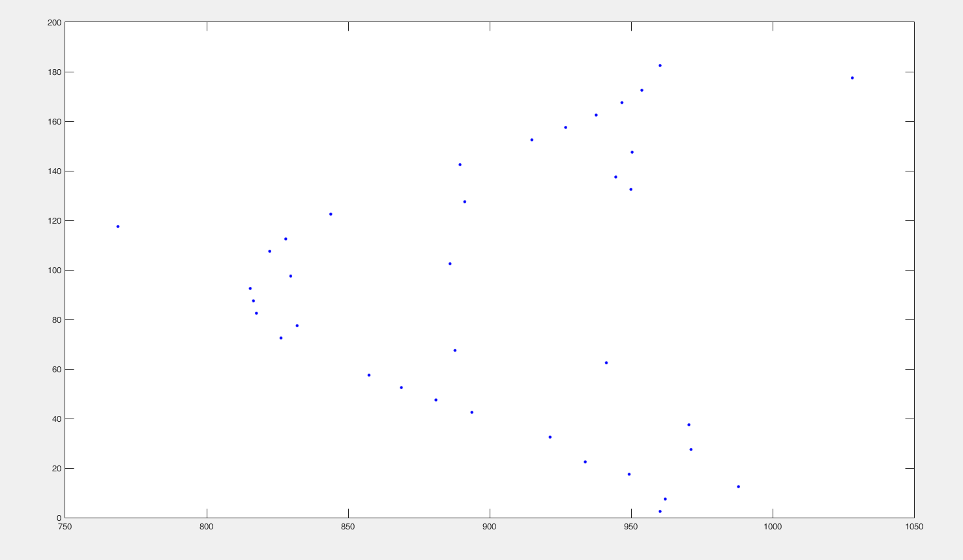The width and height of the screenshot is (963, 560).
Task: Click the y-axis tick label "180"
Action: coord(54,72)
